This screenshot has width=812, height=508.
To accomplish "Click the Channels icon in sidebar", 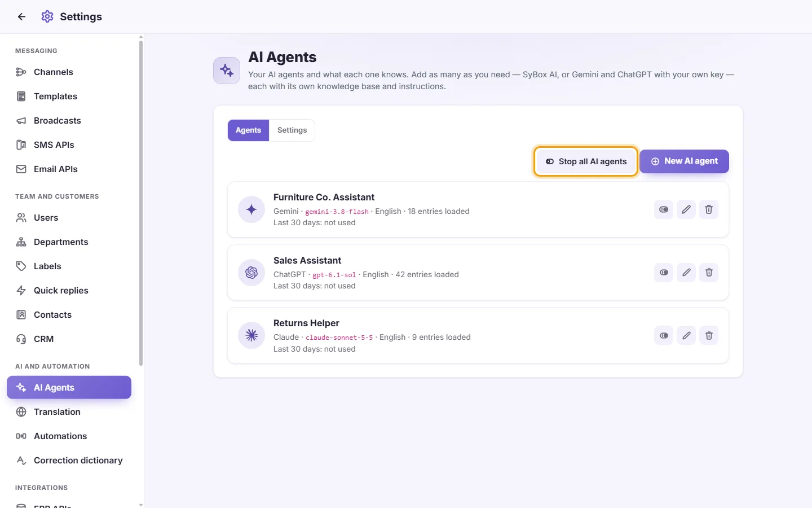I will [21, 72].
